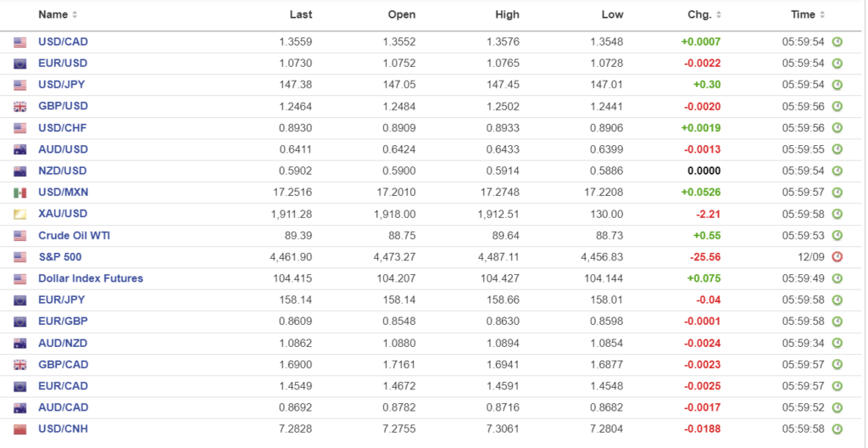Open the Dollar Index Futures link

[91, 278]
